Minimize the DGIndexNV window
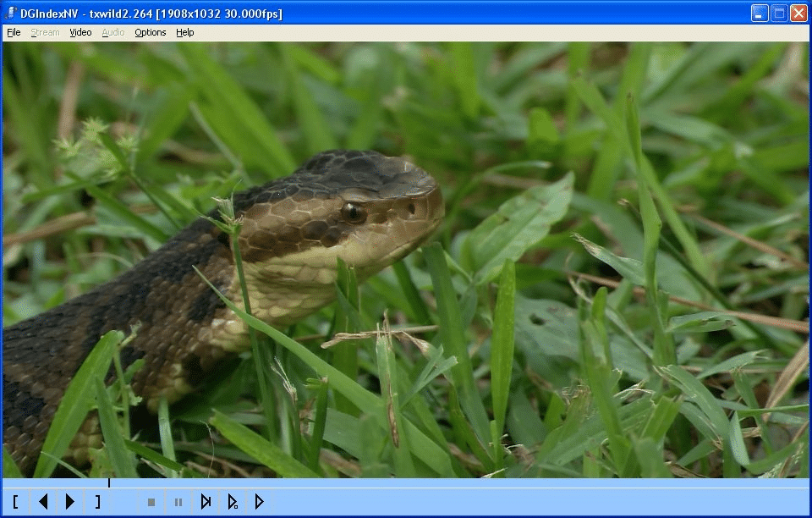The width and height of the screenshot is (812, 518). click(x=760, y=13)
